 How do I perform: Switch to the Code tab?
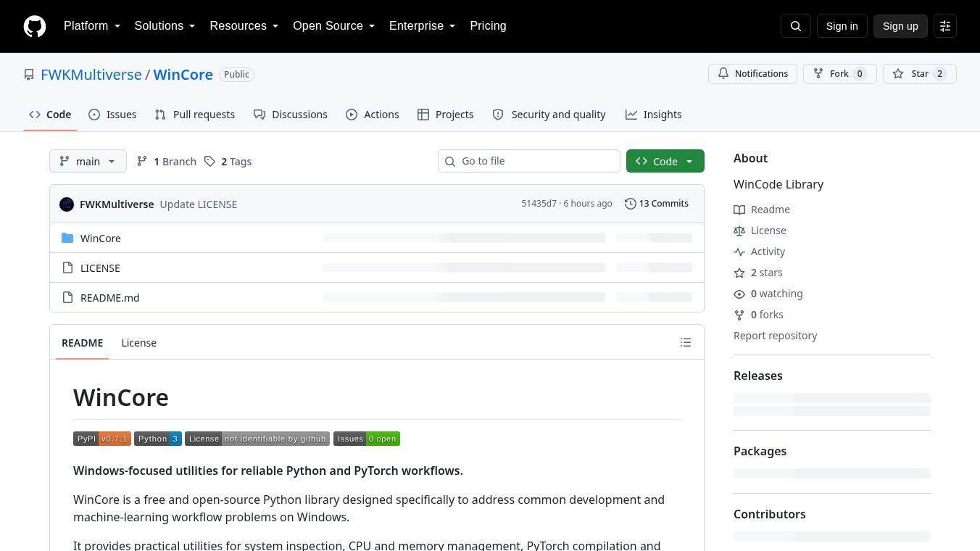pyautogui.click(x=50, y=115)
